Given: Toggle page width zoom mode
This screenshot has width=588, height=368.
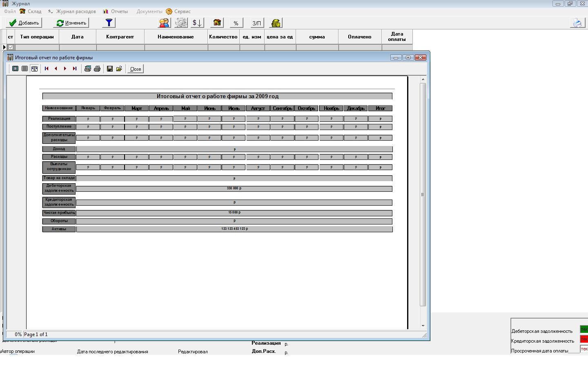Looking at the screenshot, I should (34, 69).
